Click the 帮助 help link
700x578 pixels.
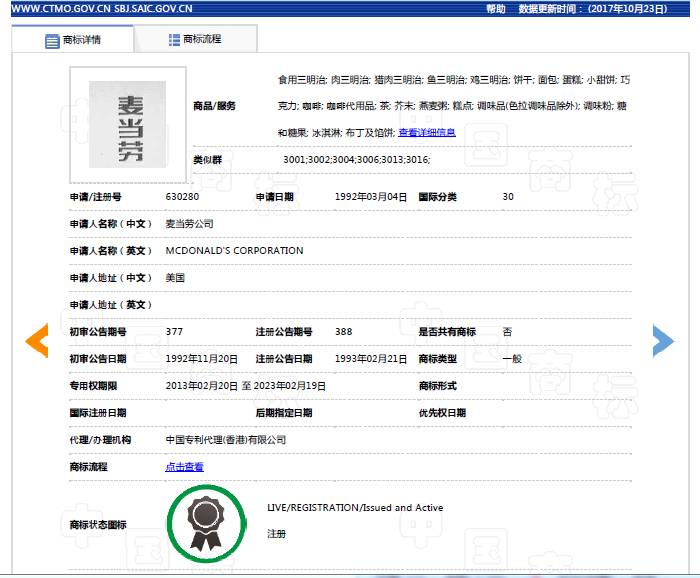pyautogui.click(x=496, y=9)
